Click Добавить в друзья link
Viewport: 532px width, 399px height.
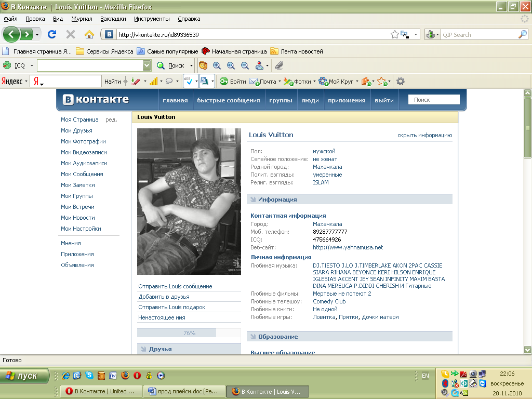(164, 297)
